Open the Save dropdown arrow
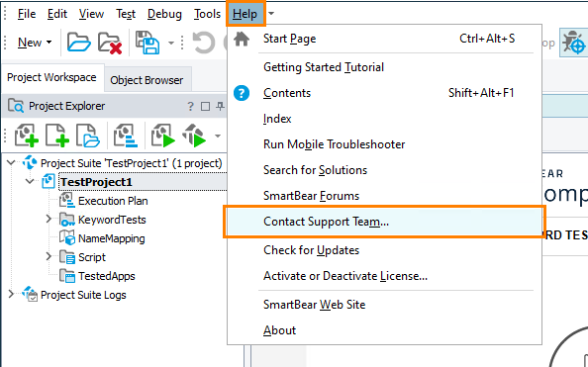This screenshot has height=367, width=588. point(170,43)
